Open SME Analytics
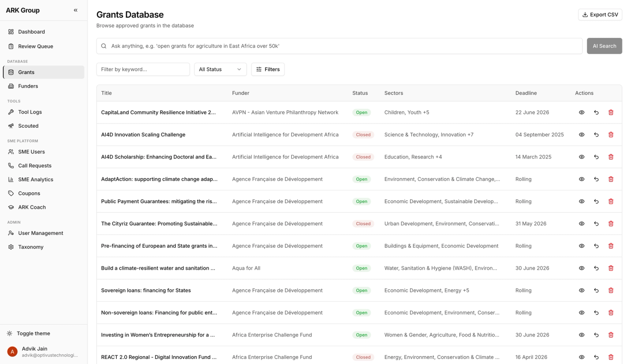Image resolution: width=631 pixels, height=364 pixels. coord(43,179)
